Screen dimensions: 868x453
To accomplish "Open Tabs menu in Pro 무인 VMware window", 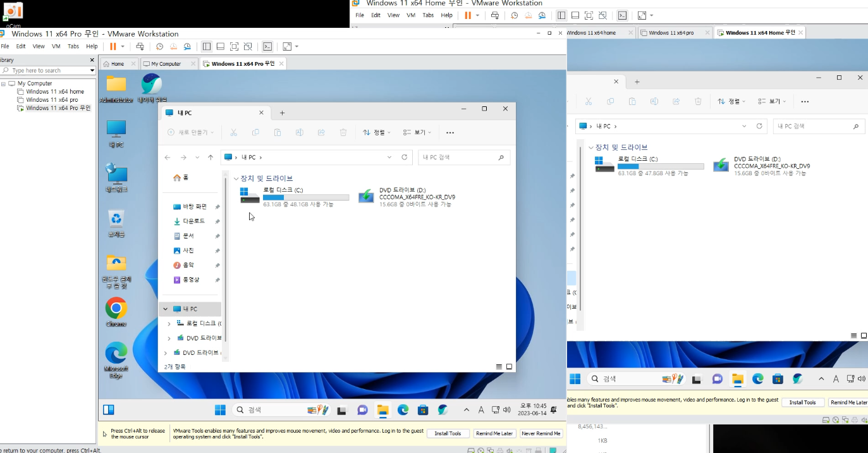I will point(73,46).
